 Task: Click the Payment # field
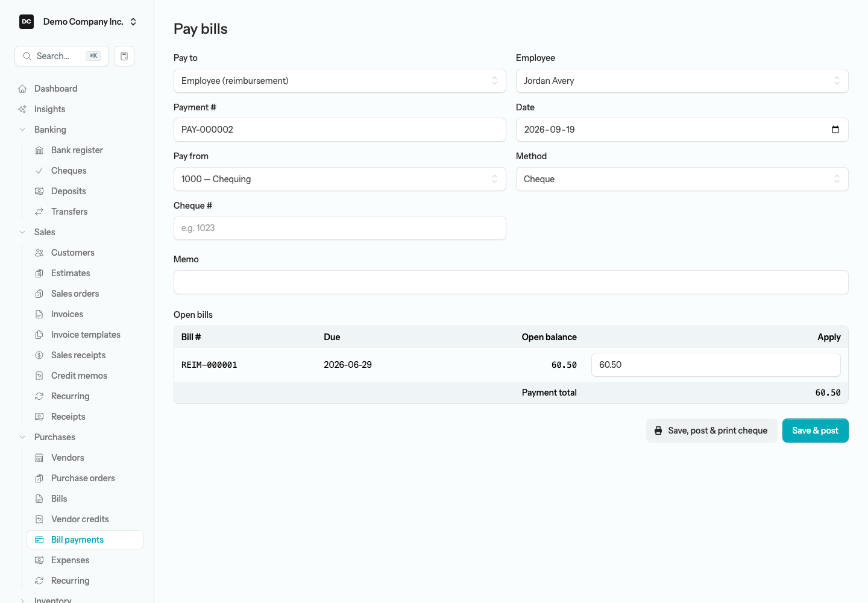(x=340, y=130)
